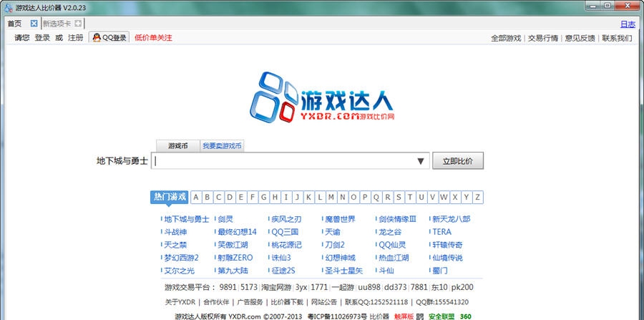Choose the 最终幻想14 game link
The height and width of the screenshot is (320, 644).
click(237, 232)
